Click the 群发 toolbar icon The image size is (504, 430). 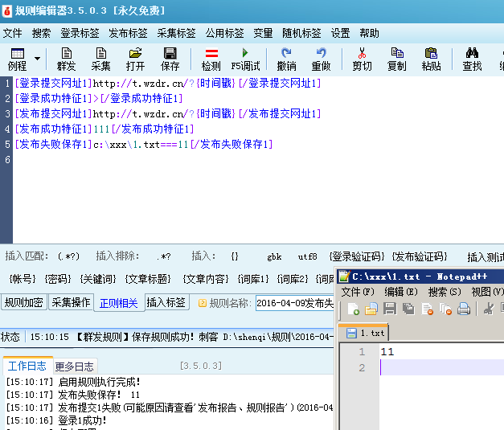click(67, 59)
